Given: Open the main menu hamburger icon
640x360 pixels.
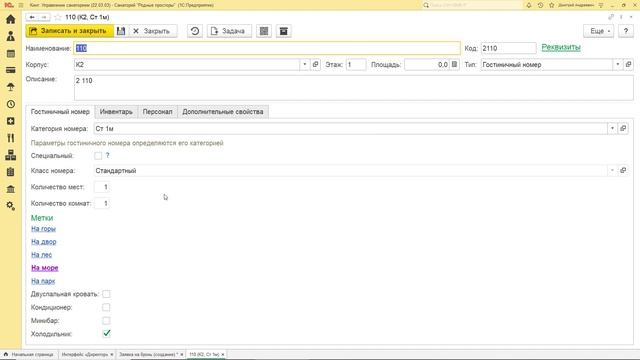Looking at the screenshot, I should click(x=21, y=5).
